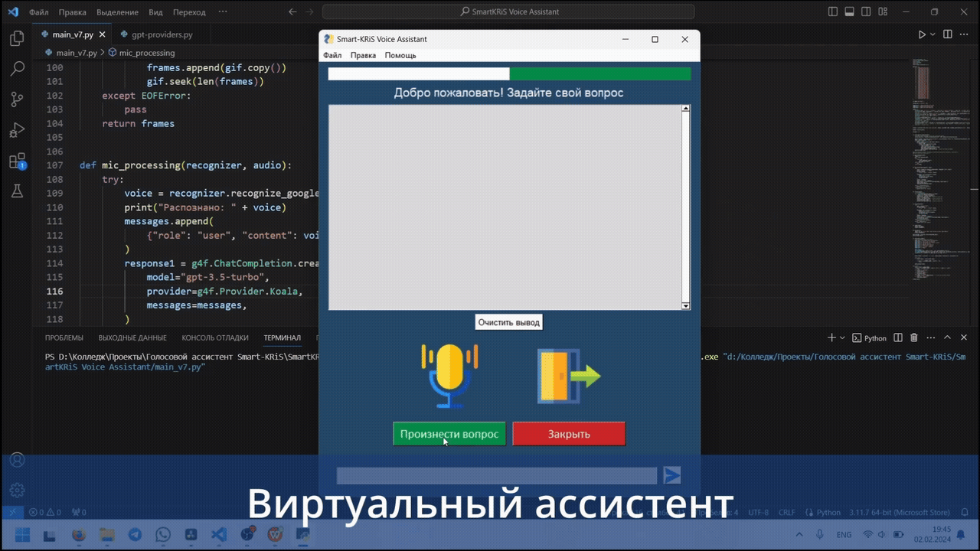Close the terminal panel

[964, 337]
